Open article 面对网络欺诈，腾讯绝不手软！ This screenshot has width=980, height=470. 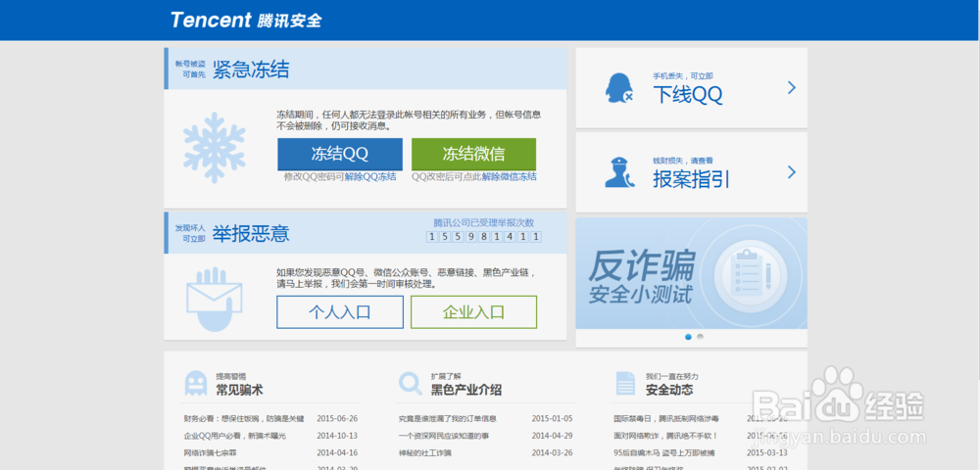coord(665,436)
